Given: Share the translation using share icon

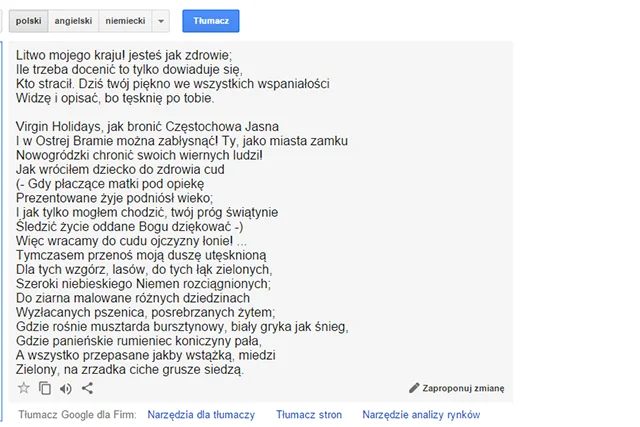Looking at the screenshot, I should point(87,388).
